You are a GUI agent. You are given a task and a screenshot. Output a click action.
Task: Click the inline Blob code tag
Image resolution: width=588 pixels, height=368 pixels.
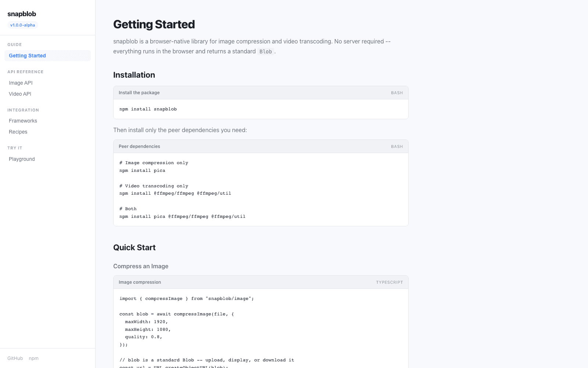click(265, 52)
